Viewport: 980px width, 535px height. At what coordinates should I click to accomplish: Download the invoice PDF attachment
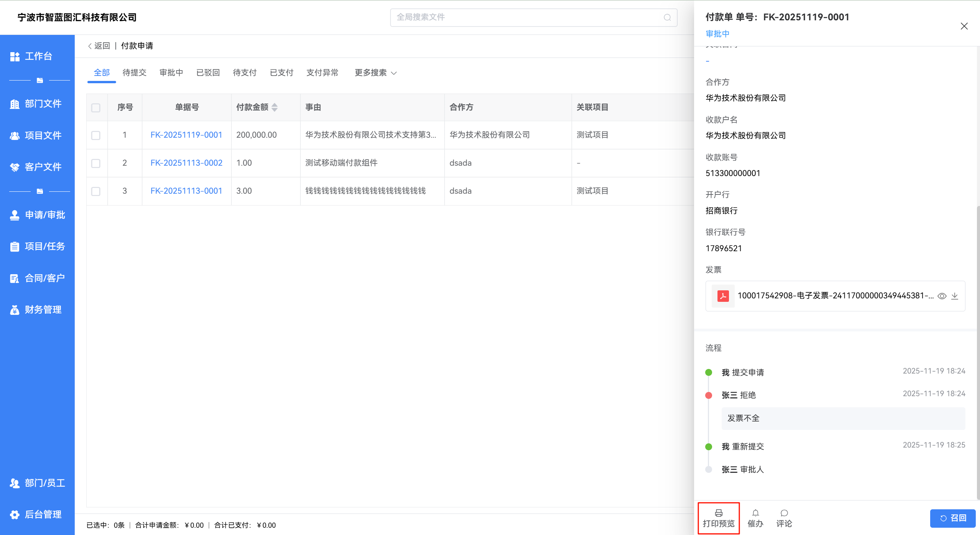[955, 296]
